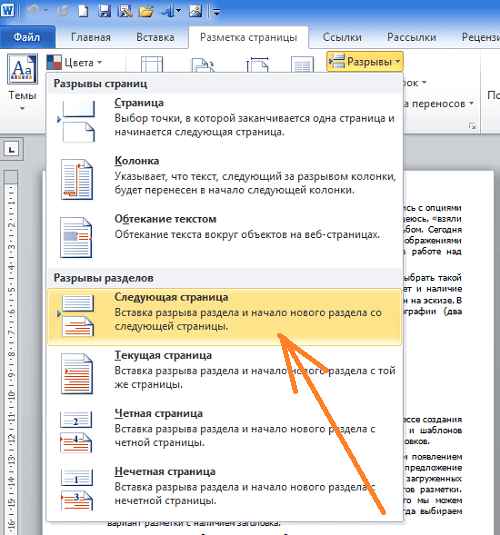The image size is (500, 535).
Task: Click the Undo icon in quick access toolbar
Action: pyautogui.click(x=32, y=11)
